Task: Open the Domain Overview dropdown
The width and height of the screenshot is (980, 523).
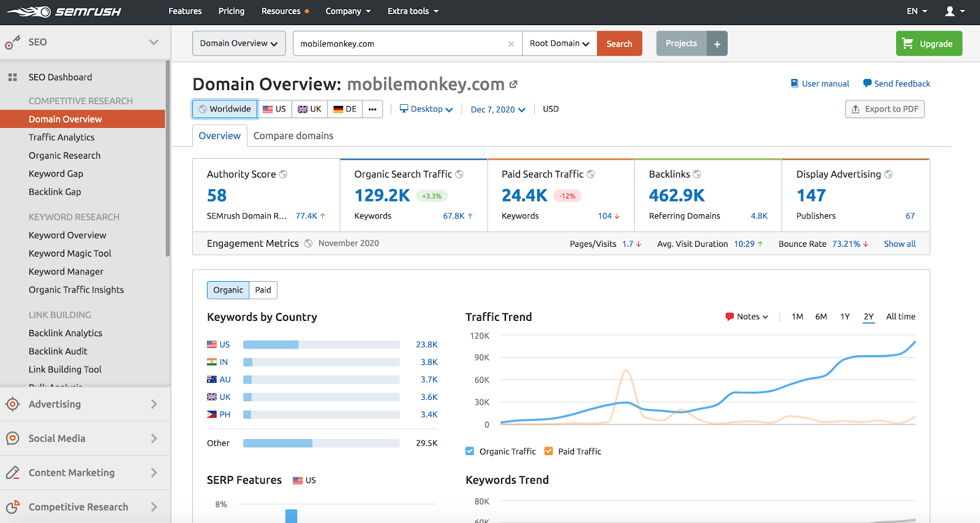Action: click(x=239, y=43)
